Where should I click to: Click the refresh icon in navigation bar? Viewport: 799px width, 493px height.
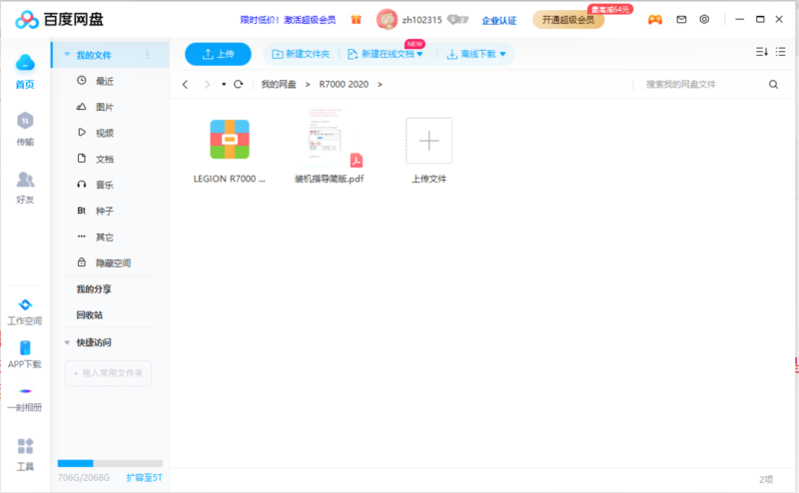click(x=238, y=85)
